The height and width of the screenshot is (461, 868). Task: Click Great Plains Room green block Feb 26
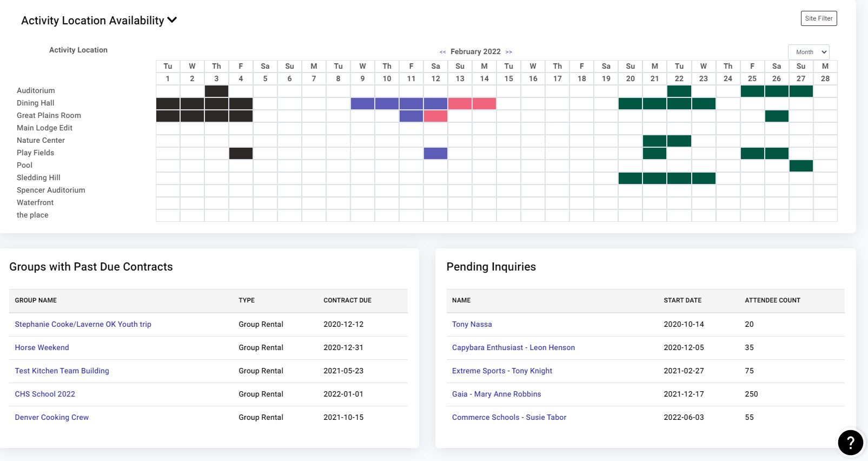777,116
